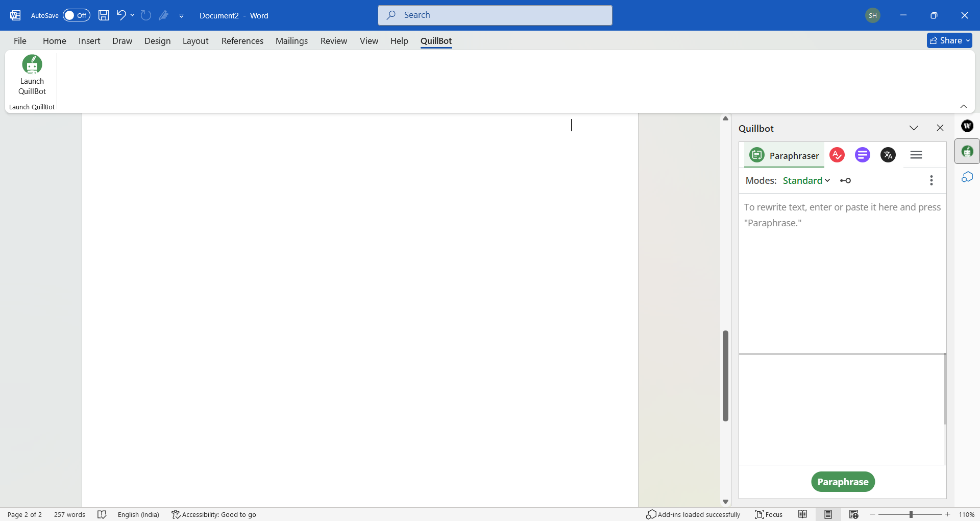Undo the last action
The width and height of the screenshot is (980, 521).
coord(121,15)
